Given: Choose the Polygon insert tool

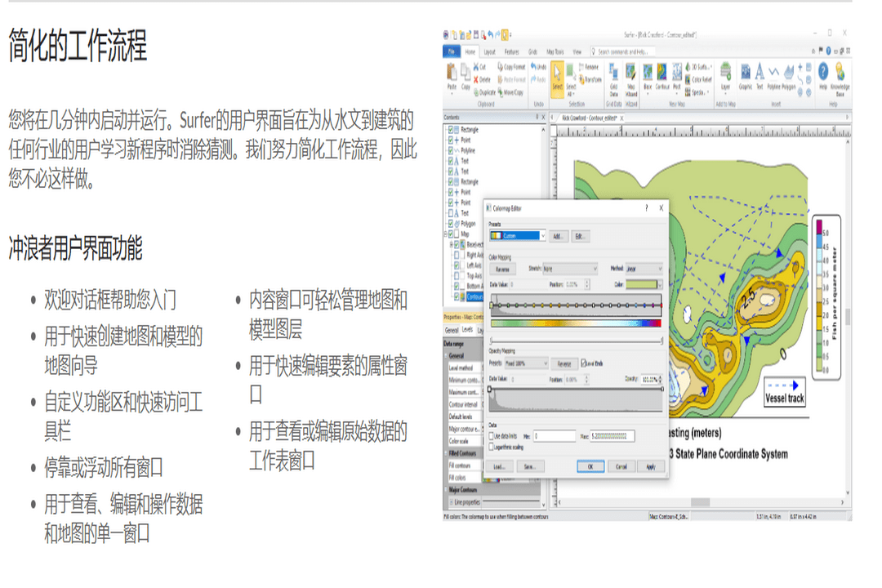Looking at the screenshot, I should point(789,75).
